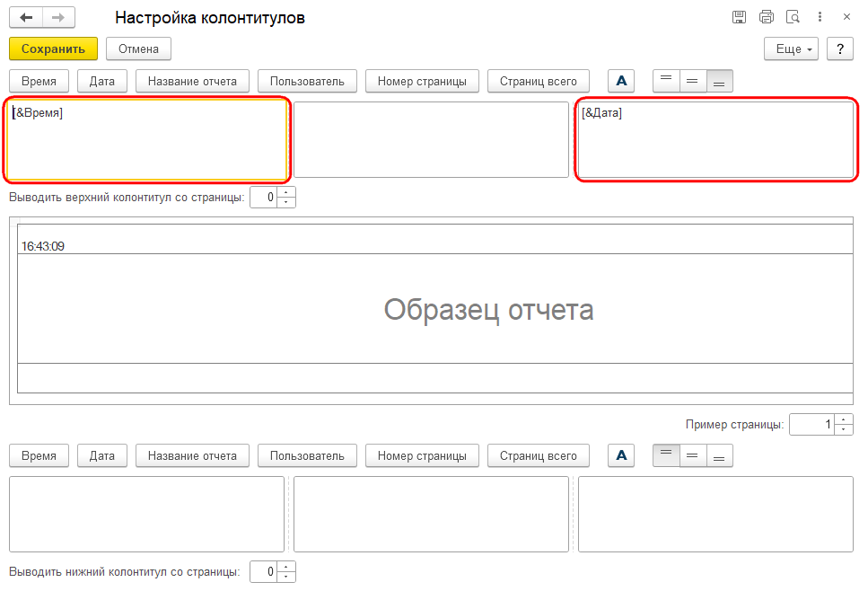The image size is (868, 591).
Task: Click the left header field with [&Время]
Action: point(146,139)
